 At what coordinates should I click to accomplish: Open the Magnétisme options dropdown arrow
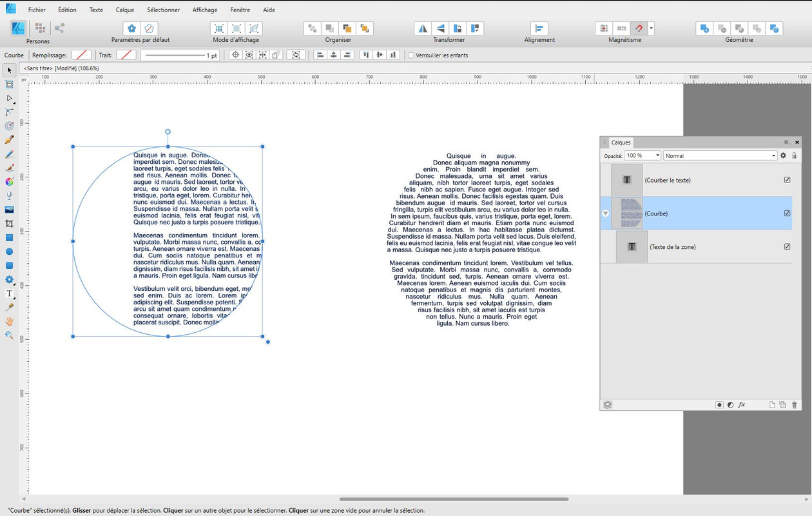point(652,28)
